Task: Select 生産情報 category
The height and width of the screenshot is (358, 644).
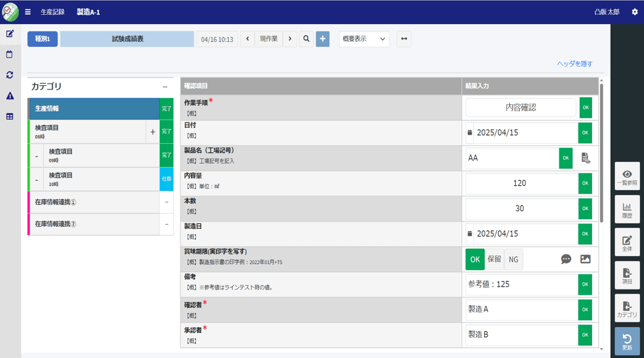Action: [x=93, y=109]
